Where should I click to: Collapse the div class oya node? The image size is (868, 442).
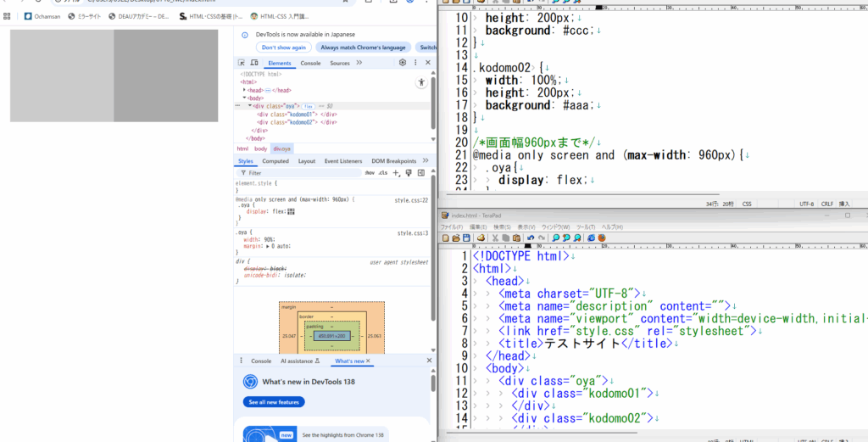(x=250, y=106)
